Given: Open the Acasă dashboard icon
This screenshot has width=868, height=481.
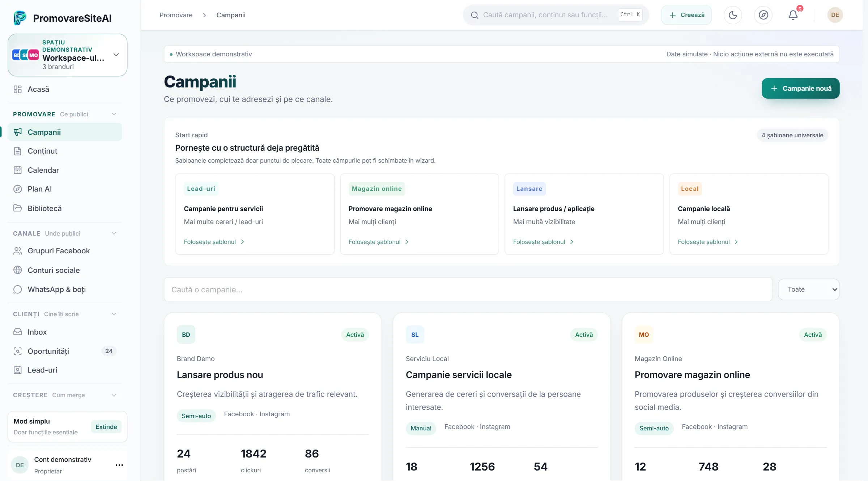Looking at the screenshot, I should 17,89.
